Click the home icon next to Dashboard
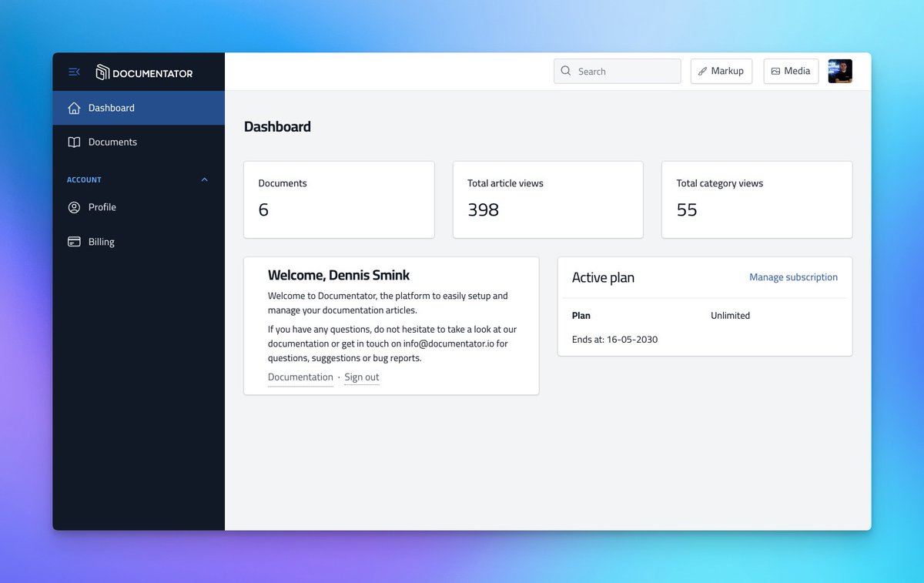924x583 pixels. point(74,108)
